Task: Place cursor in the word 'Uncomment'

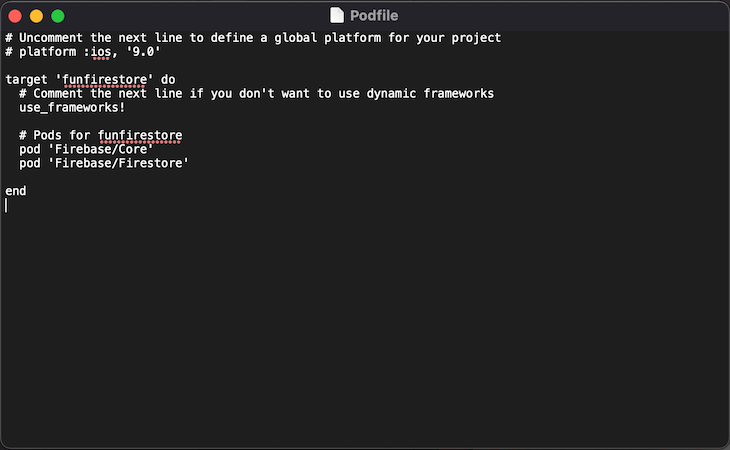Action: coord(51,38)
